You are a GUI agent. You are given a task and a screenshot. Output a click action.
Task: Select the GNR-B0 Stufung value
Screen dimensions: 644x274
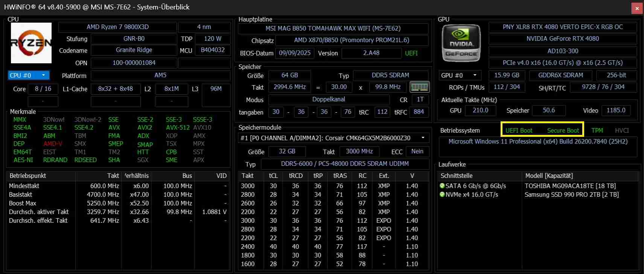pyautogui.click(x=134, y=39)
